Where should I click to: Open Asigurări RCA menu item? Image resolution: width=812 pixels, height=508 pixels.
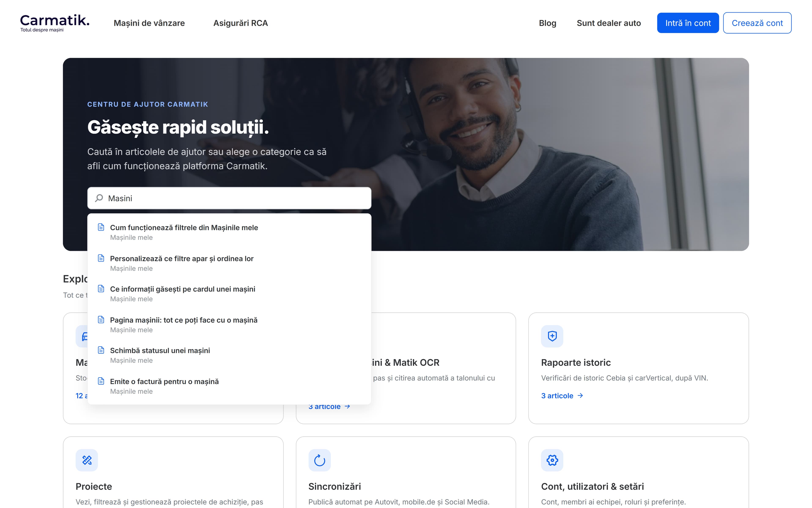pos(241,23)
